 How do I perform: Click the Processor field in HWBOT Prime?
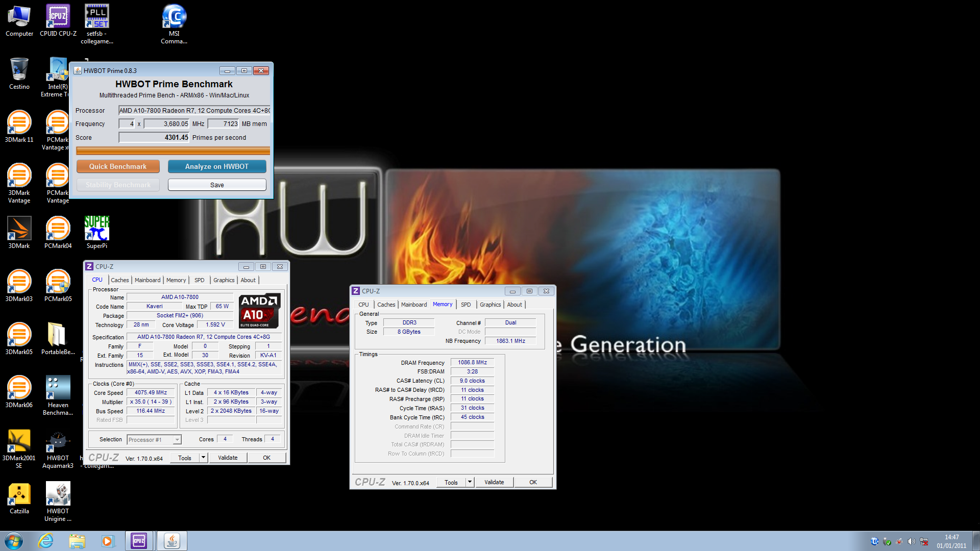(194, 110)
